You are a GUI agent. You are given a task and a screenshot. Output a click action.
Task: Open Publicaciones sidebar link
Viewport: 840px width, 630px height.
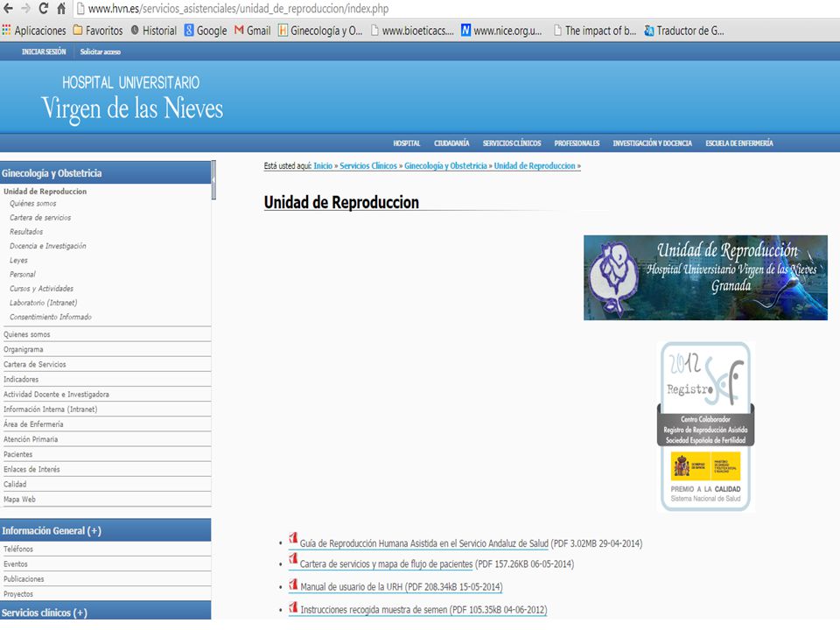tap(24, 579)
